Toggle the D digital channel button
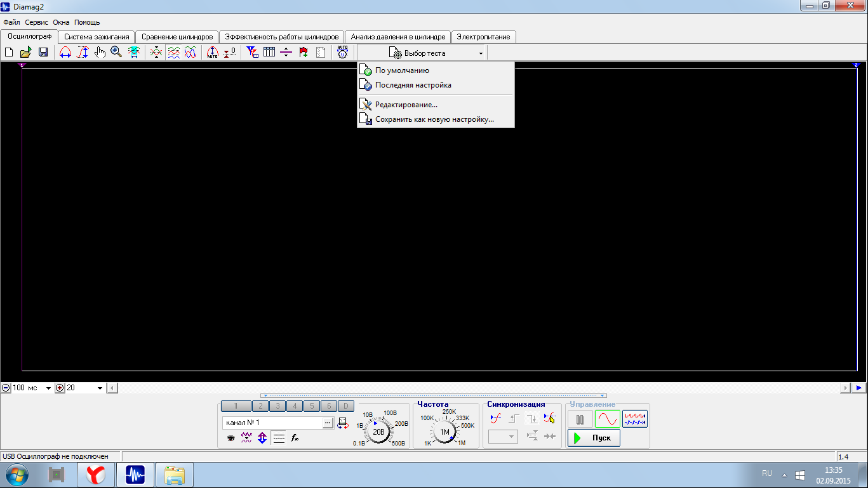 346,406
